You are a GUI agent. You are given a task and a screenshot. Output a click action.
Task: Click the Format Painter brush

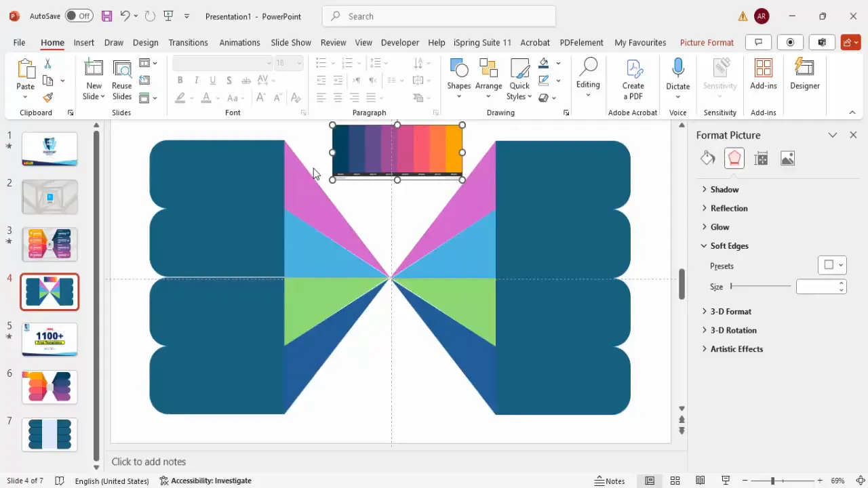47,98
